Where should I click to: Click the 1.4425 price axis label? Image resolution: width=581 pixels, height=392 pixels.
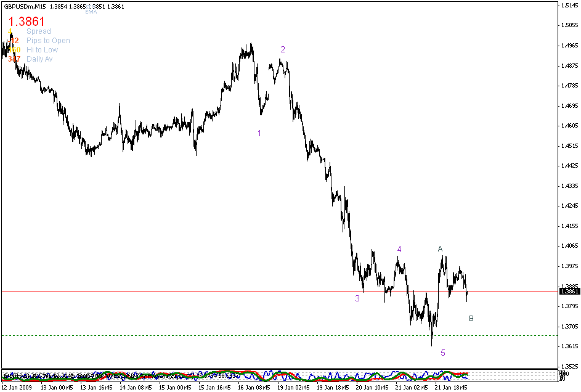(570, 166)
